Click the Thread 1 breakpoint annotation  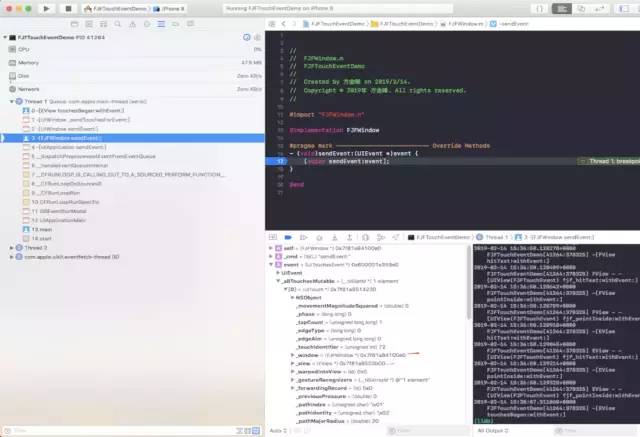pyautogui.click(x=609, y=162)
